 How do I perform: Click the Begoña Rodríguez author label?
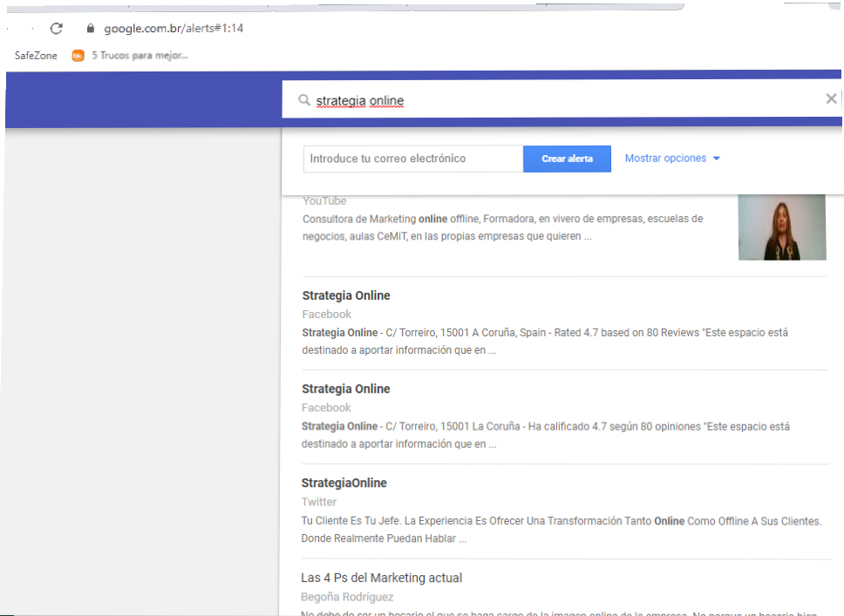point(347,597)
